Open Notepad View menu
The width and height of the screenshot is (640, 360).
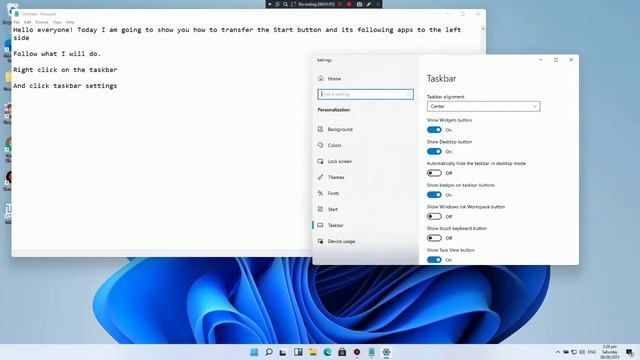tap(57, 22)
